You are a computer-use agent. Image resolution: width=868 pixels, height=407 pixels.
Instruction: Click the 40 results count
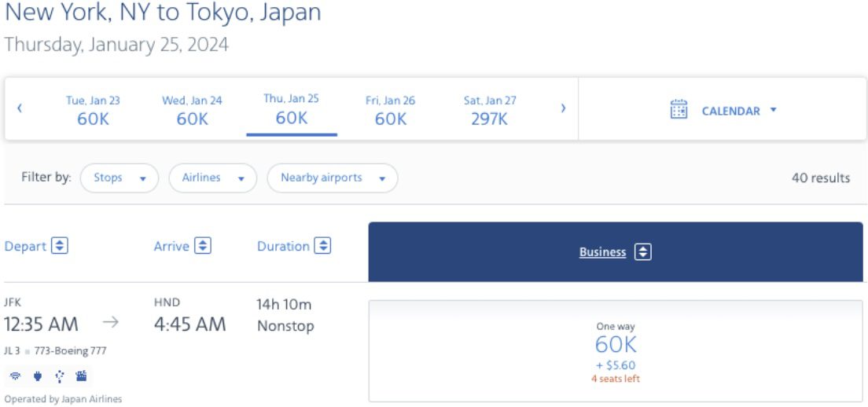pyautogui.click(x=820, y=178)
